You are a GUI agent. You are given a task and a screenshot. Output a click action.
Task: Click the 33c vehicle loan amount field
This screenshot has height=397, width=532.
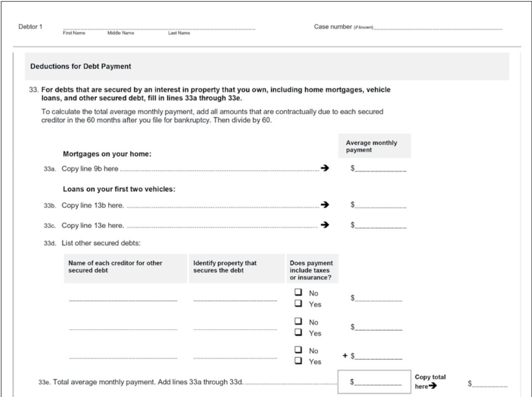[381, 224]
